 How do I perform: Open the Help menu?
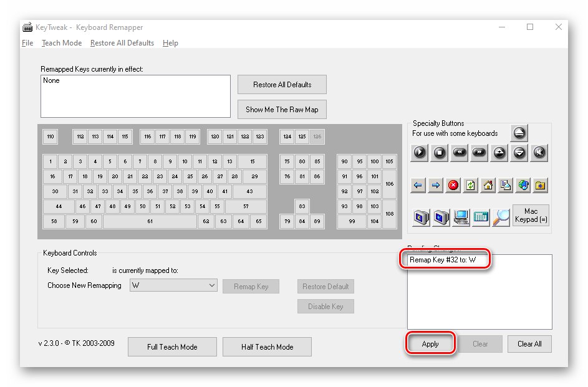pyautogui.click(x=170, y=43)
